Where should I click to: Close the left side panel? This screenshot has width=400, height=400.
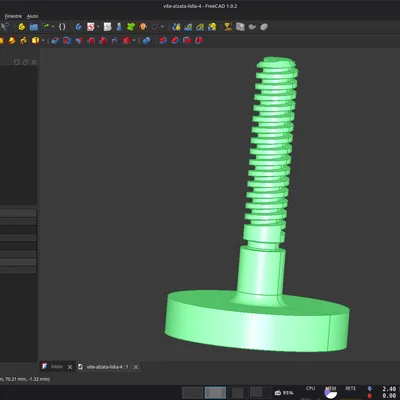pos(34,62)
